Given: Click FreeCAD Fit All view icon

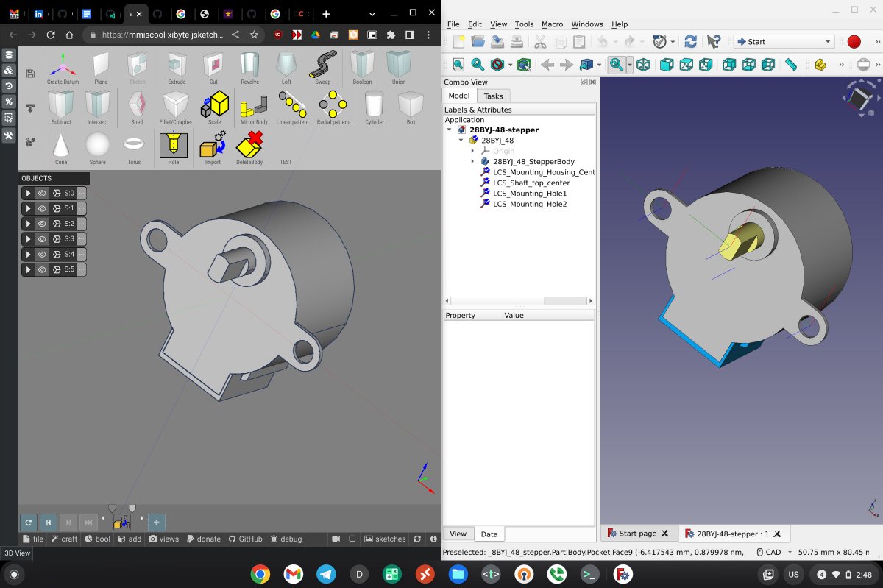Looking at the screenshot, I should click(458, 65).
